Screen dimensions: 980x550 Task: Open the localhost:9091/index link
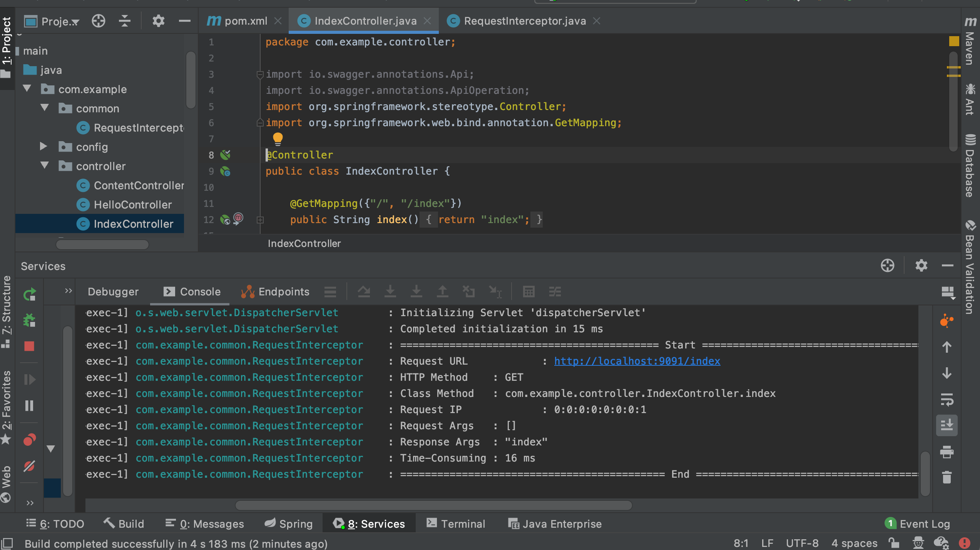637,361
